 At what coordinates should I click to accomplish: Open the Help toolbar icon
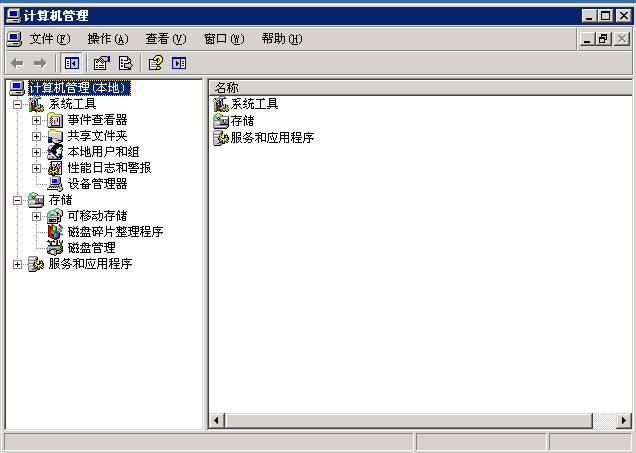point(155,63)
